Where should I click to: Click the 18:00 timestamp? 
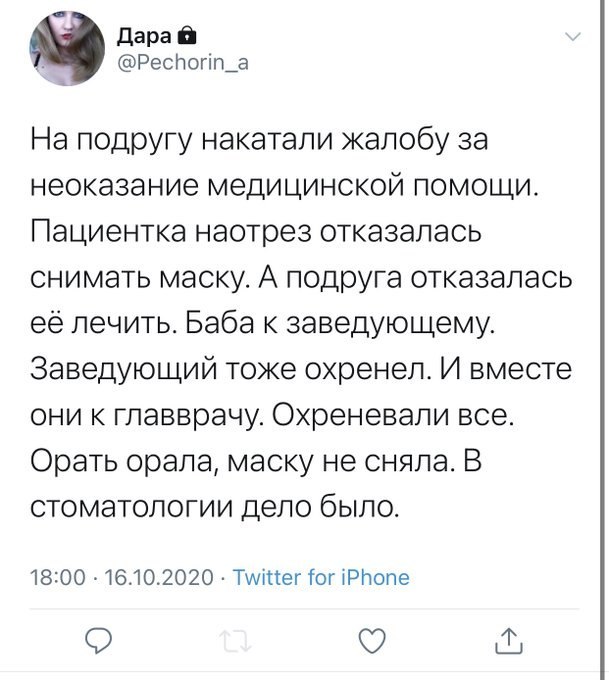[51, 577]
